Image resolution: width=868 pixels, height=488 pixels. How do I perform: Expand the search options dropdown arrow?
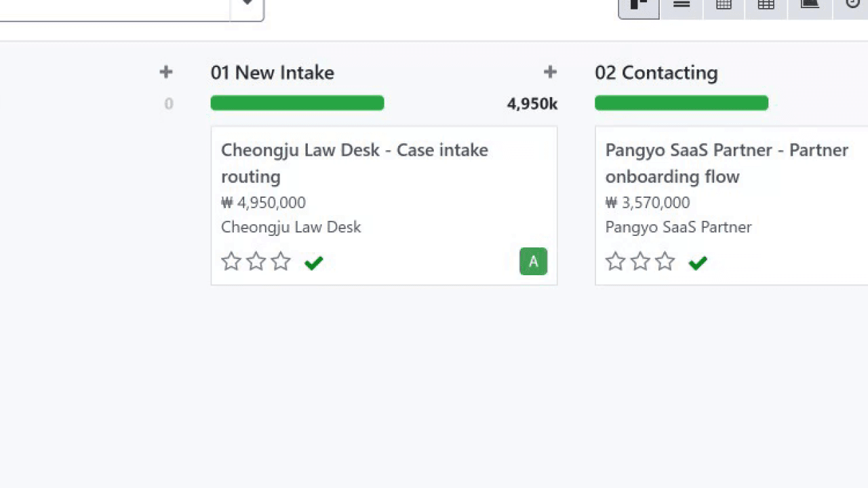coord(247,5)
